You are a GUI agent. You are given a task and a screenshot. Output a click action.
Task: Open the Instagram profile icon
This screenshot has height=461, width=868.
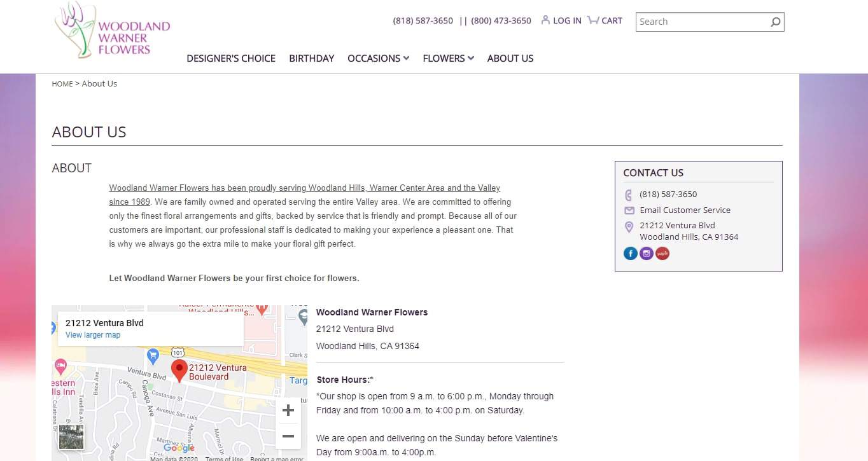647,254
